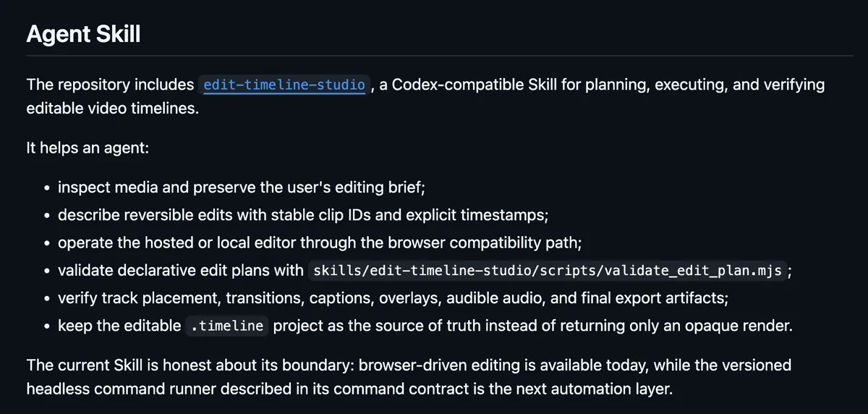The image size is (868, 414).
Task: Open the edit-timeline-studio link
Action: (284, 85)
